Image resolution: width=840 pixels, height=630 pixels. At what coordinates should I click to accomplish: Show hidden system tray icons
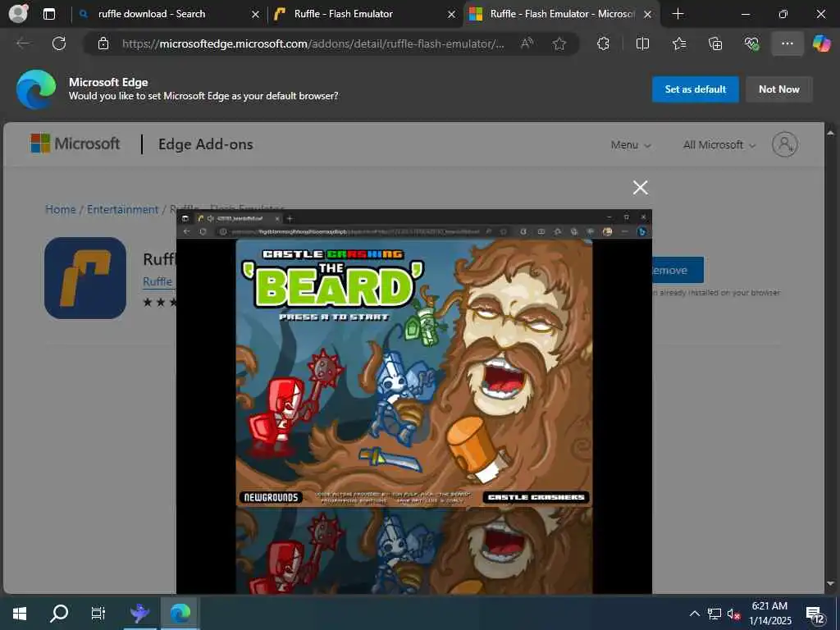[x=694, y=614]
